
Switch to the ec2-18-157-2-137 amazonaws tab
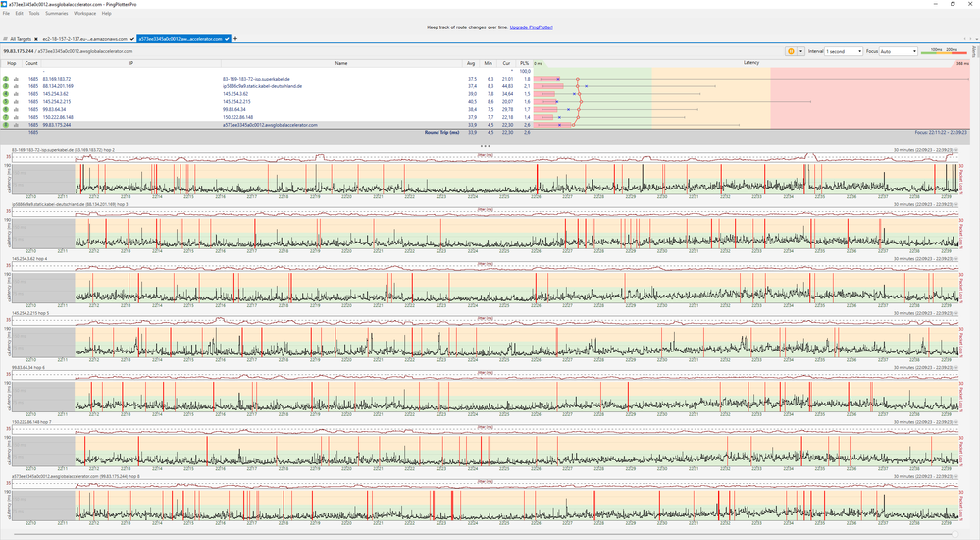[x=84, y=39]
